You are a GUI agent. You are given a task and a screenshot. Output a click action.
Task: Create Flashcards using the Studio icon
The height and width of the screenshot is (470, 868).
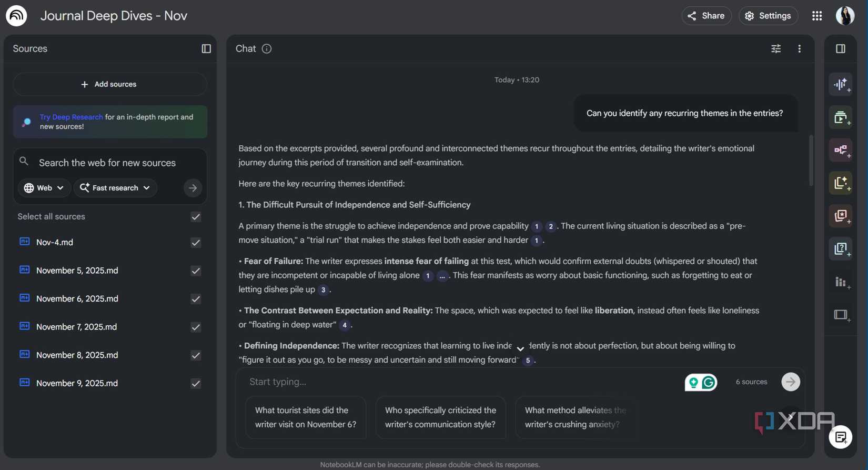click(x=840, y=215)
